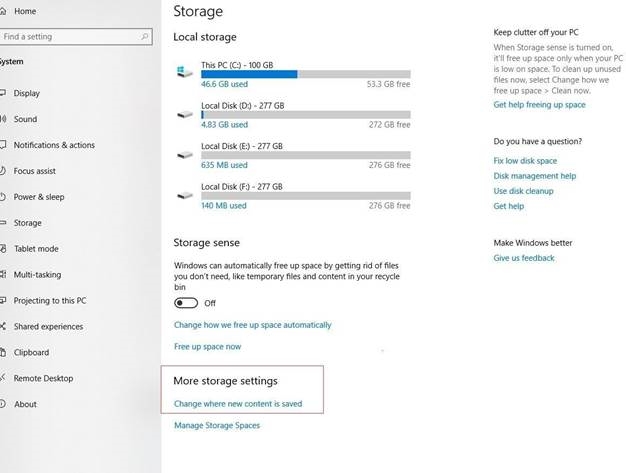Click the About info icon
The image size is (626, 473).
[x=3, y=404]
